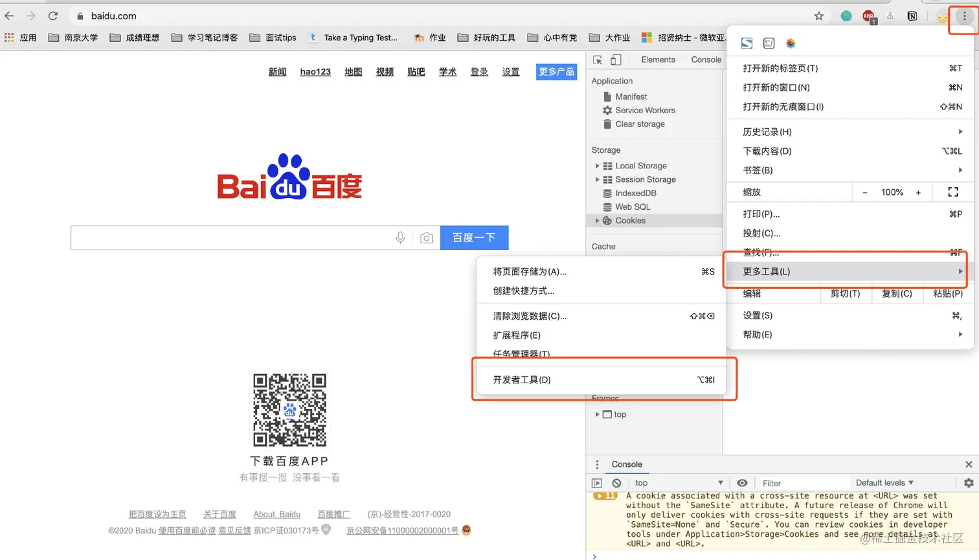
Task: Activate DevTools element inspector arrow
Action: click(598, 60)
